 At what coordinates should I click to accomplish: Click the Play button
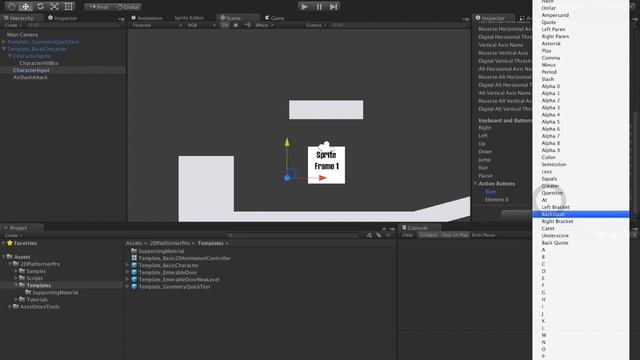[x=304, y=7]
